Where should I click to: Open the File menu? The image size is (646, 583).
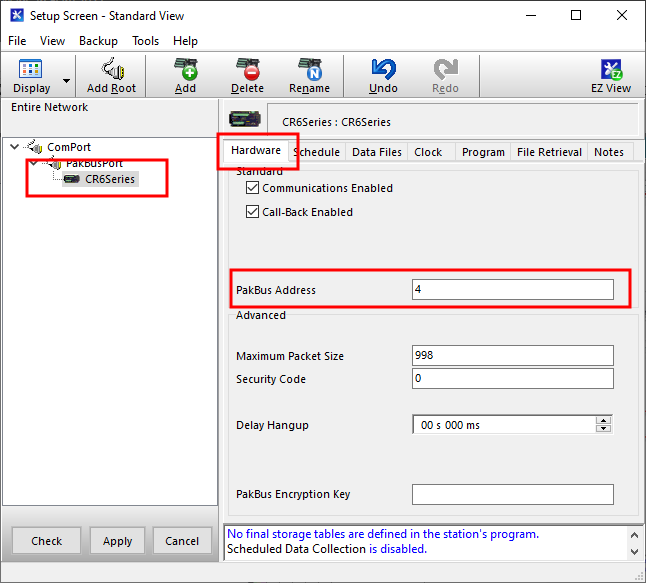pos(17,41)
